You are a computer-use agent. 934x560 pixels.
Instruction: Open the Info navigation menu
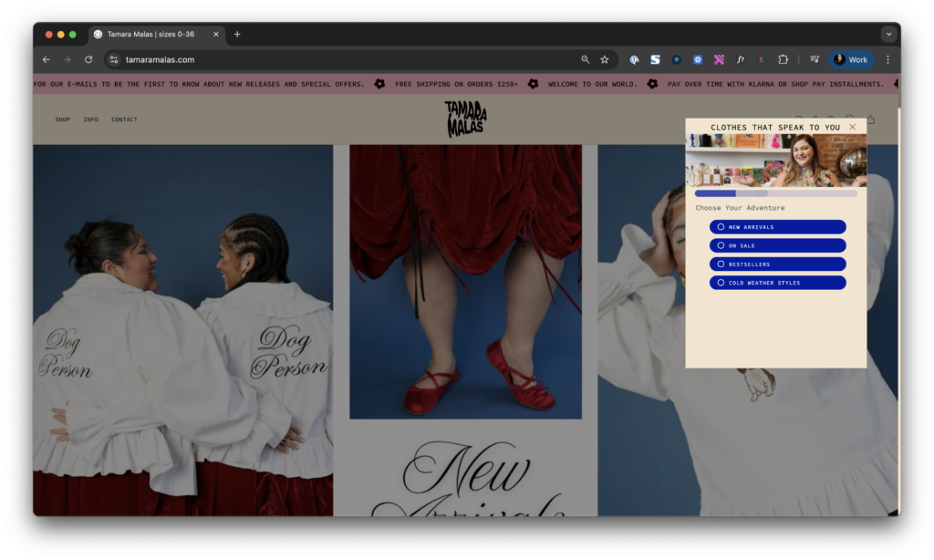(91, 119)
